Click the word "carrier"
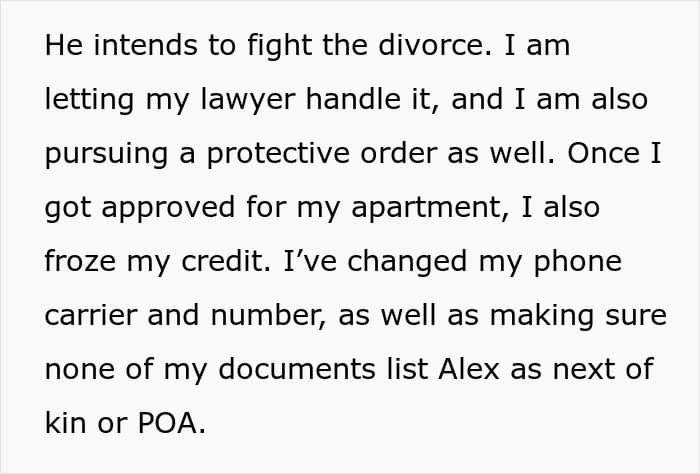 click(90, 315)
